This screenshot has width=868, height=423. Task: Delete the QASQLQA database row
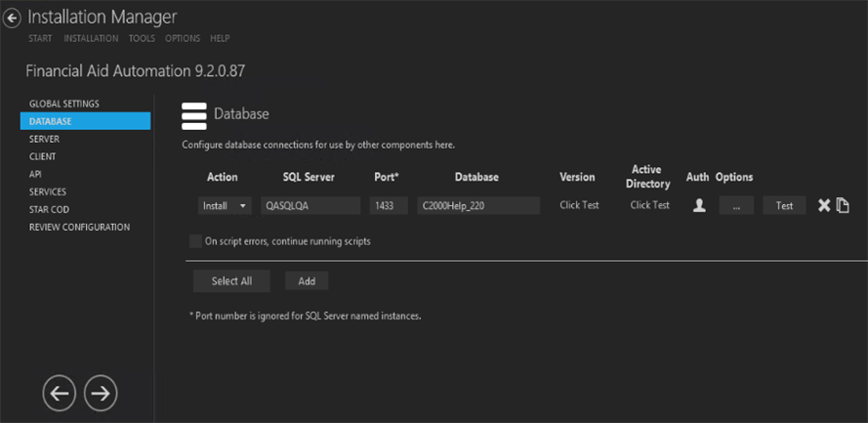tap(824, 205)
